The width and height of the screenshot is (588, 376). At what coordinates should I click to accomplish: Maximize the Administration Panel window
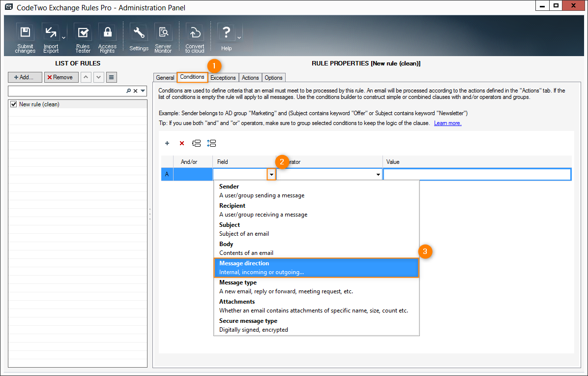[556, 5]
